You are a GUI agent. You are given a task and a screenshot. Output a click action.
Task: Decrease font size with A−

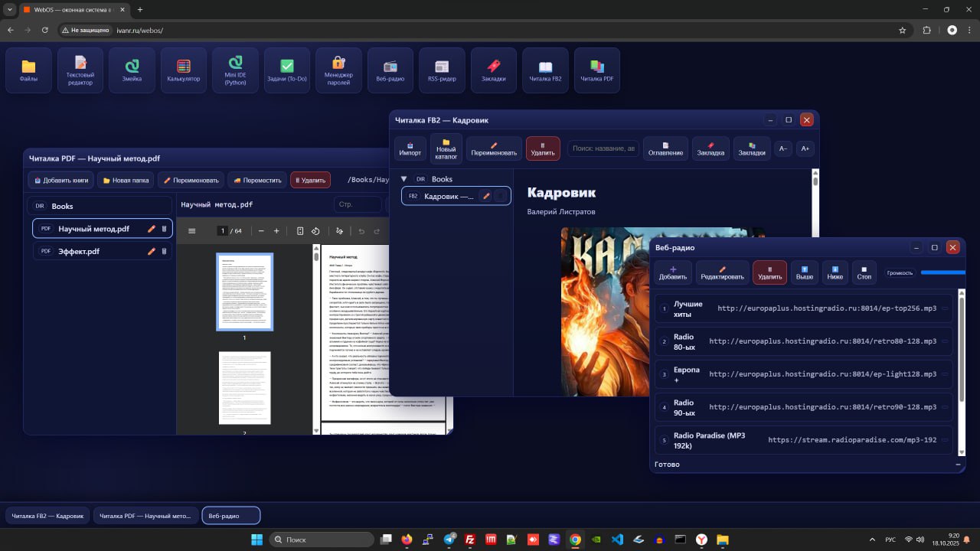pyautogui.click(x=782, y=148)
